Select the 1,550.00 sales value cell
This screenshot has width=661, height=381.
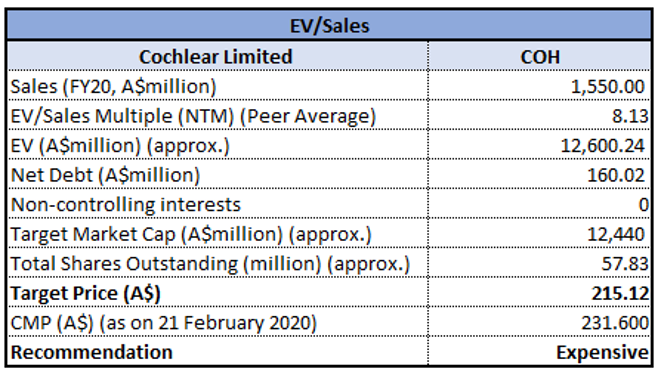[x=540, y=86]
